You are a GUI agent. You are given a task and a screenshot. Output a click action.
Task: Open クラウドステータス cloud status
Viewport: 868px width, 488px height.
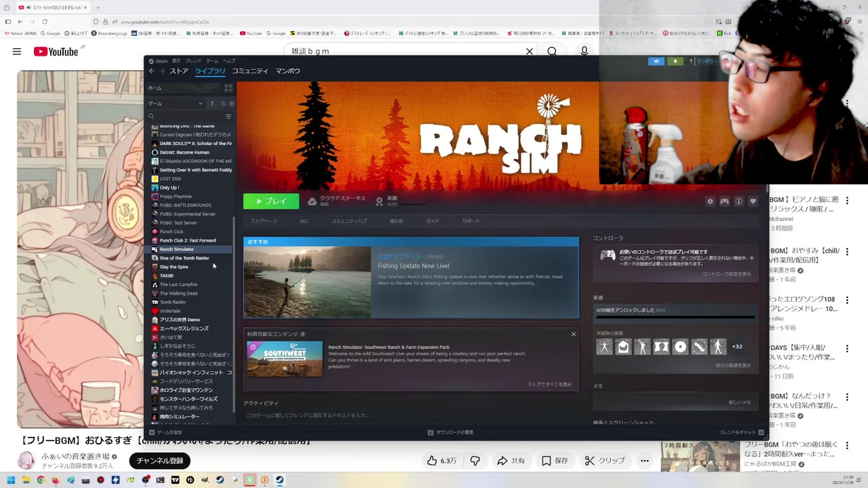click(x=336, y=201)
